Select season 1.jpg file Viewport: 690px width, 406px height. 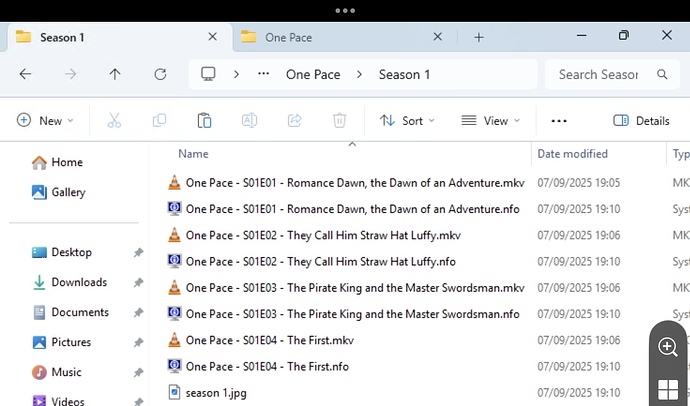(x=207, y=392)
